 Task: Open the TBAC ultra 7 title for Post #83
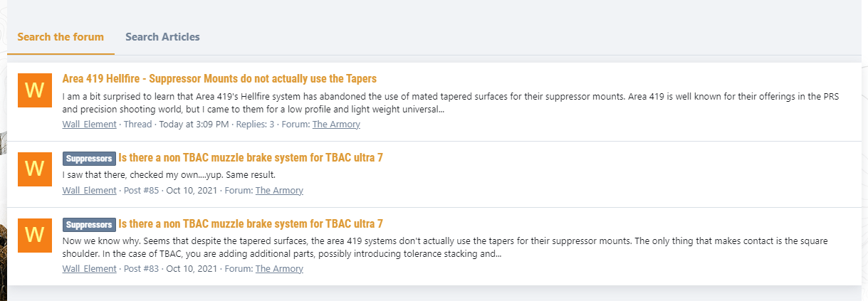pyautogui.click(x=251, y=223)
